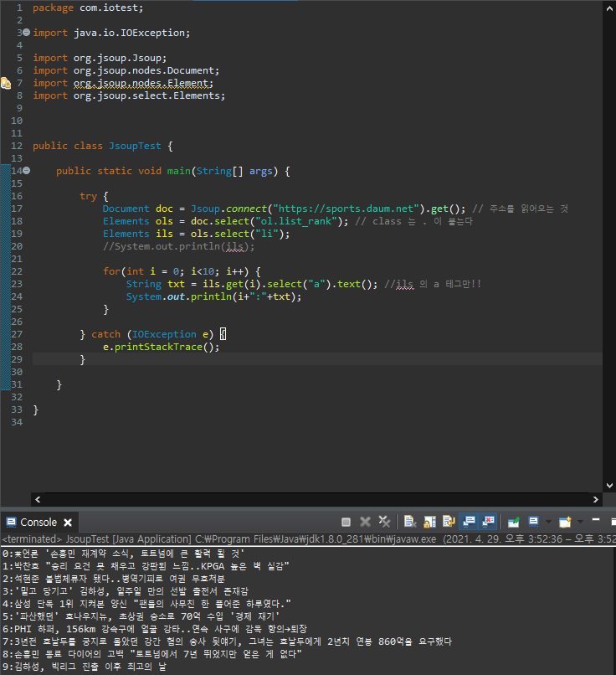Image resolution: width=616 pixels, height=675 pixels.
Task: Click the Terminate button in Console toolbar
Action: (x=346, y=523)
